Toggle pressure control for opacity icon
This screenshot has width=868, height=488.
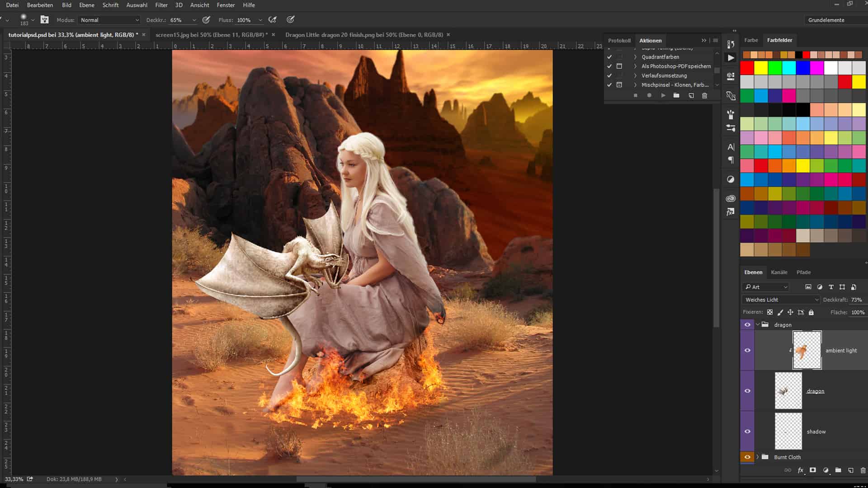point(206,20)
